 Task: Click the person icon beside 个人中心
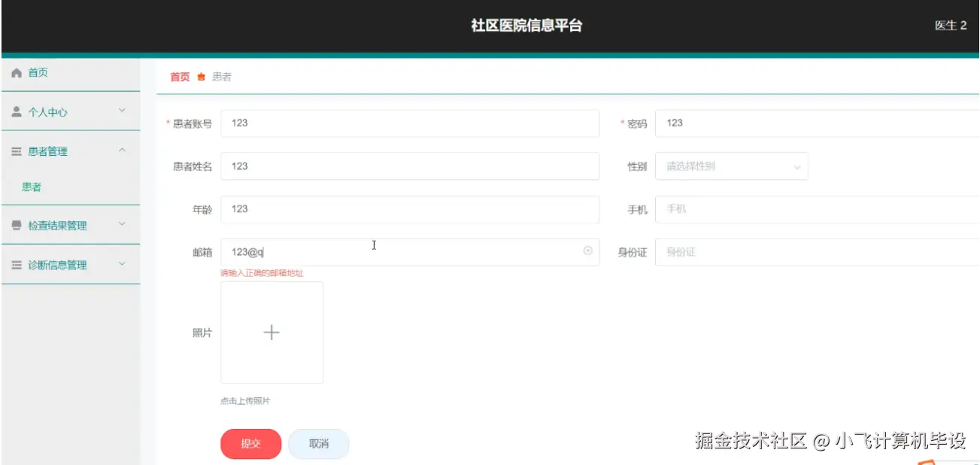coord(17,112)
